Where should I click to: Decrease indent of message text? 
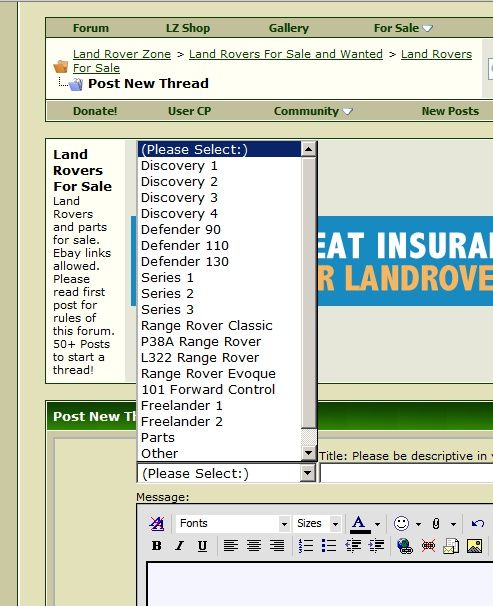click(x=353, y=546)
